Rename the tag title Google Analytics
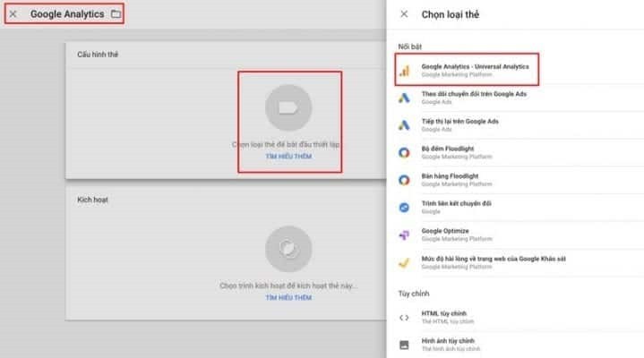This screenshot has width=644, height=358. 67,14
